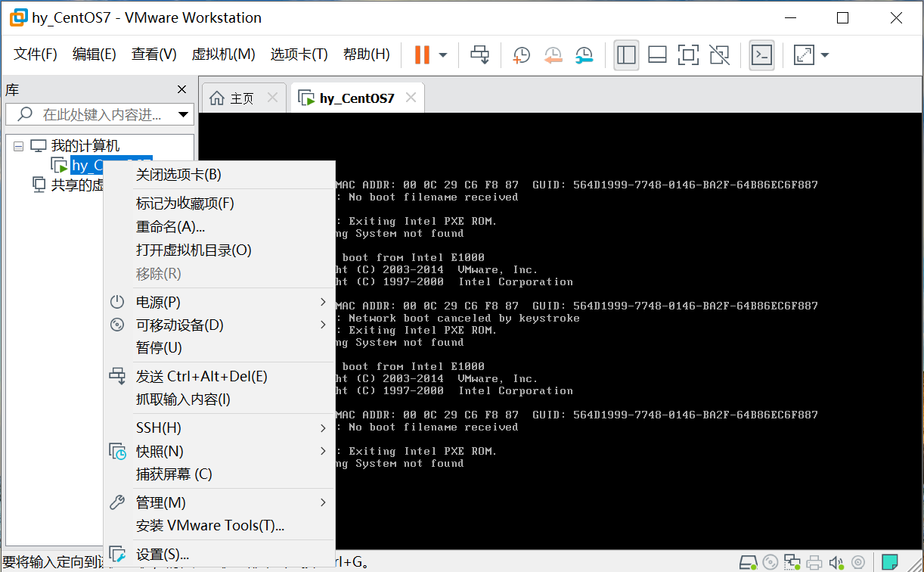Screen dimensions: 924x572
Task: Toggle the console view icon
Action: tap(761, 54)
